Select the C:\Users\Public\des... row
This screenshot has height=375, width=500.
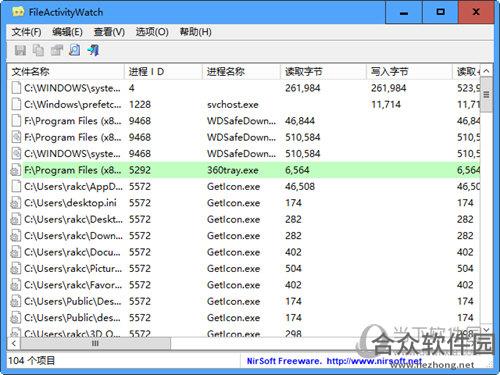(x=244, y=318)
